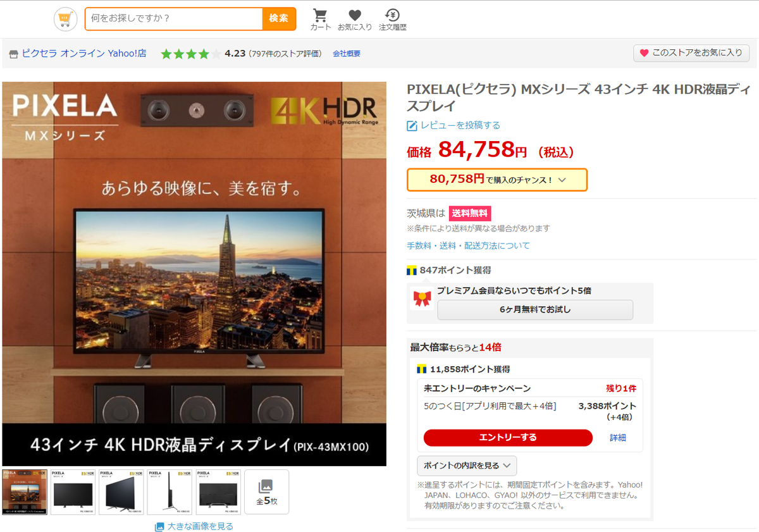Click the product title PIXELA MXシリーズ
This screenshot has width=759, height=532.
(579, 97)
